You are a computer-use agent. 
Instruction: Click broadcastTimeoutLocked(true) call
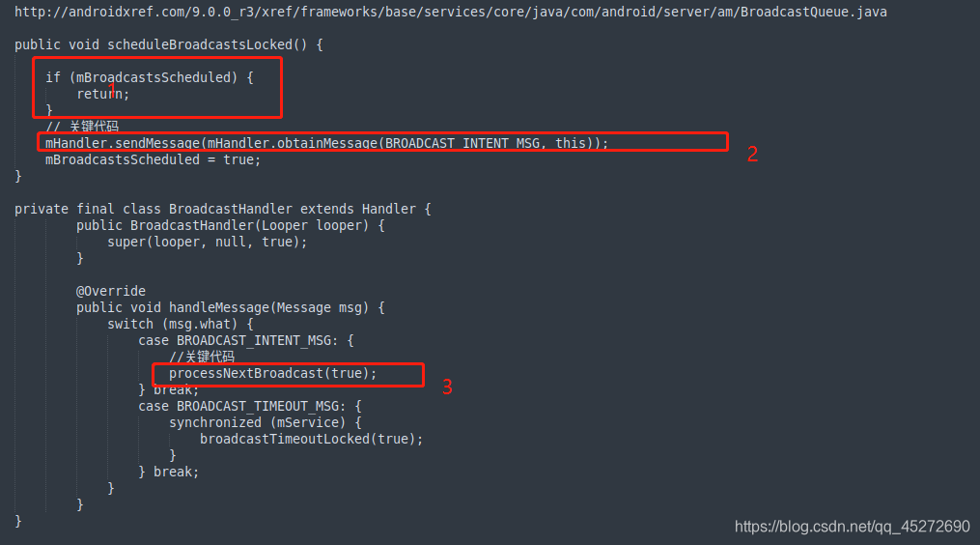(x=311, y=439)
